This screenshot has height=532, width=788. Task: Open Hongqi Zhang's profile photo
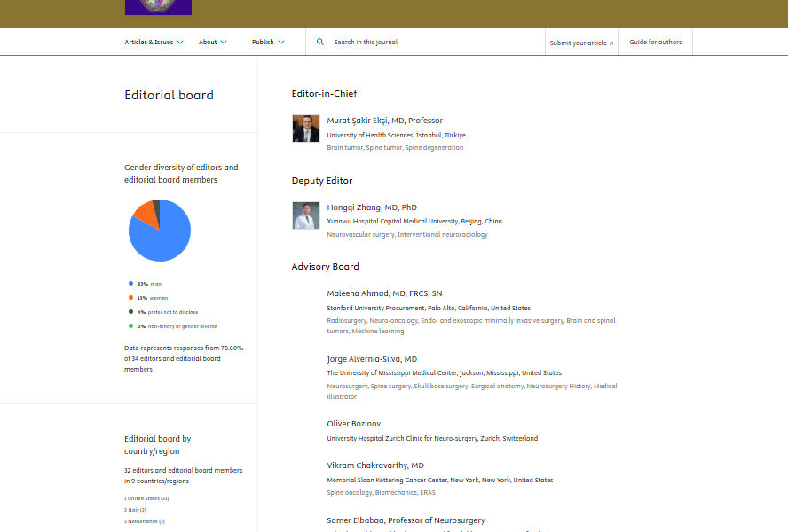305,215
